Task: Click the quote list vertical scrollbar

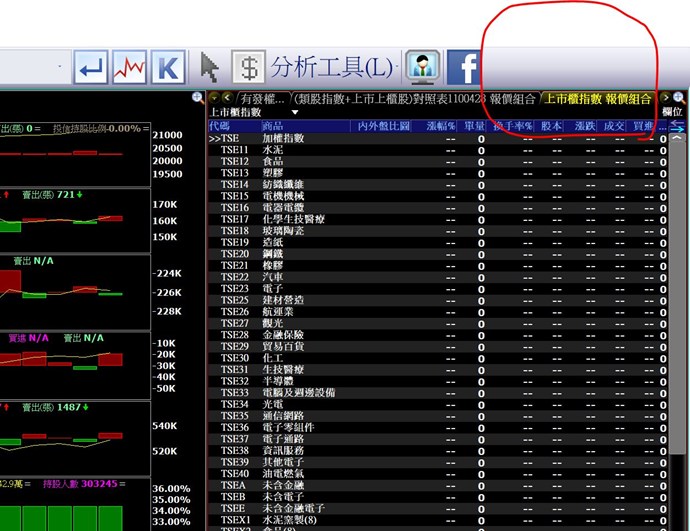Action: point(677,330)
